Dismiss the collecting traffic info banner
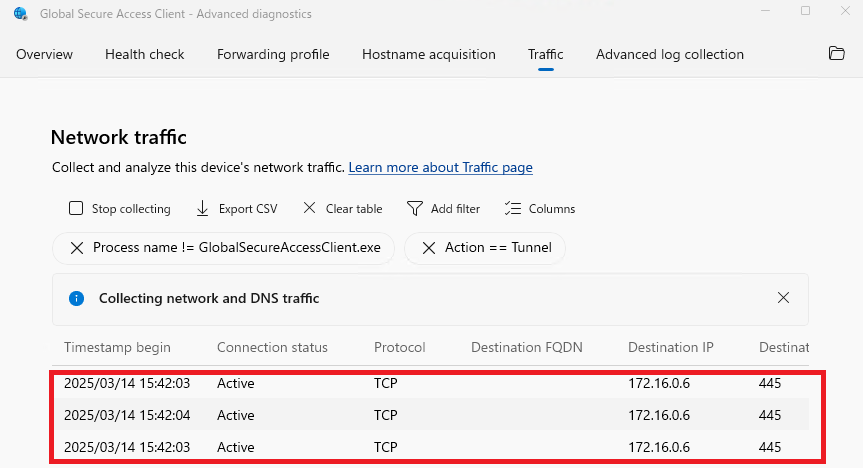This screenshot has height=468, width=863. pos(783,298)
